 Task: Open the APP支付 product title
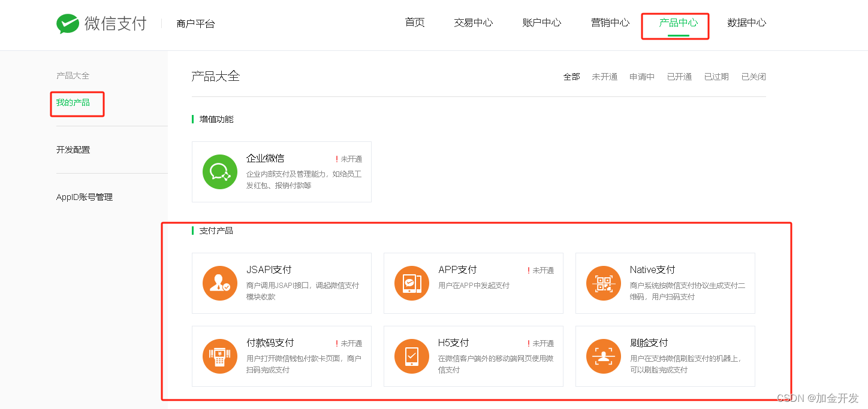pos(457,269)
